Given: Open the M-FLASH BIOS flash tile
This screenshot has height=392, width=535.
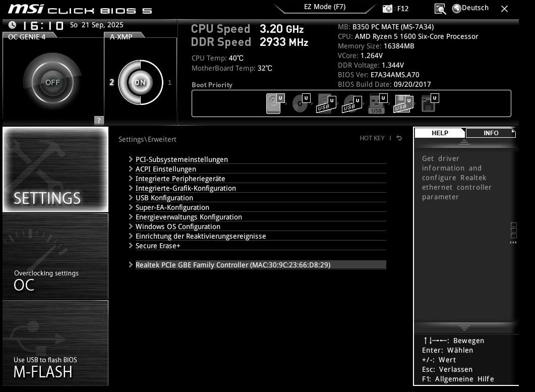Looking at the screenshot, I should (x=55, y=343).
